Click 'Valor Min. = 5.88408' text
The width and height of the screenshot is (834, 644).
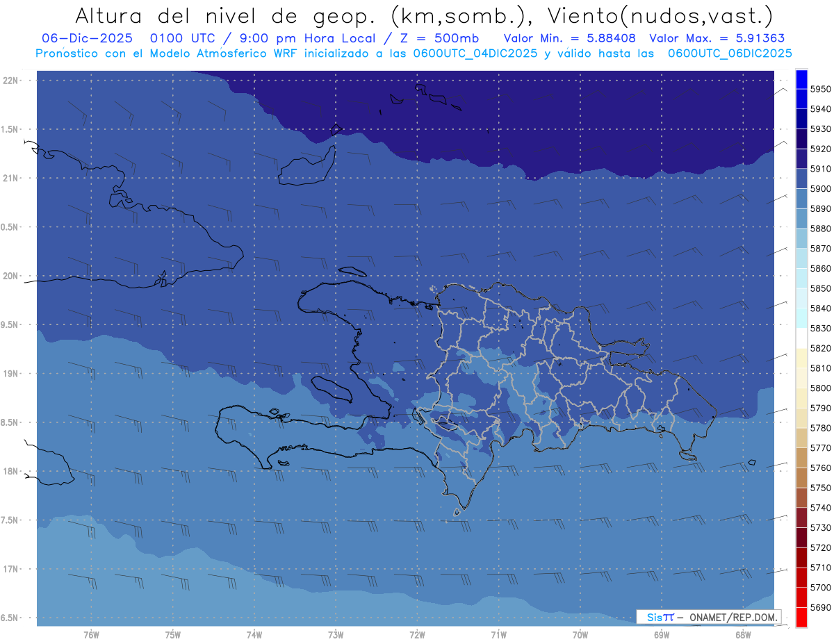tap(569, 38)
